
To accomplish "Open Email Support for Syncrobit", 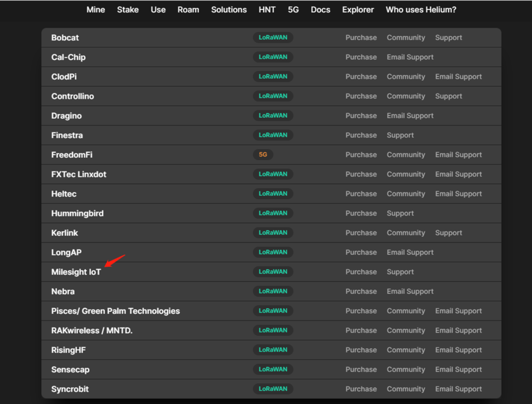I will point(459,389).
